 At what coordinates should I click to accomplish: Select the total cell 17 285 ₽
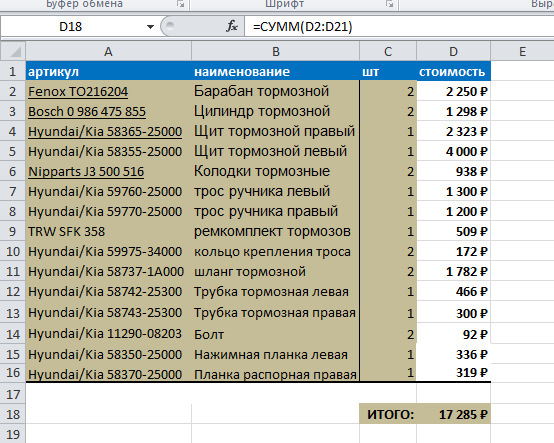(454, 414)
